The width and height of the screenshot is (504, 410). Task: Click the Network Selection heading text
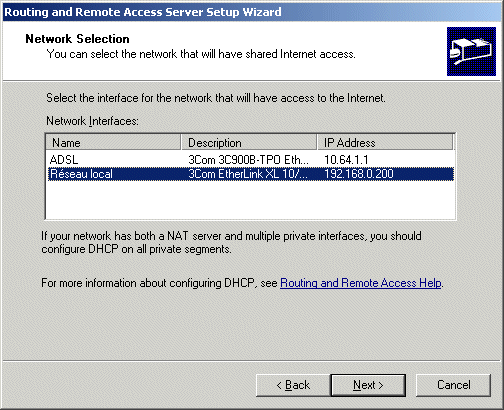click(x=77, y=39)
